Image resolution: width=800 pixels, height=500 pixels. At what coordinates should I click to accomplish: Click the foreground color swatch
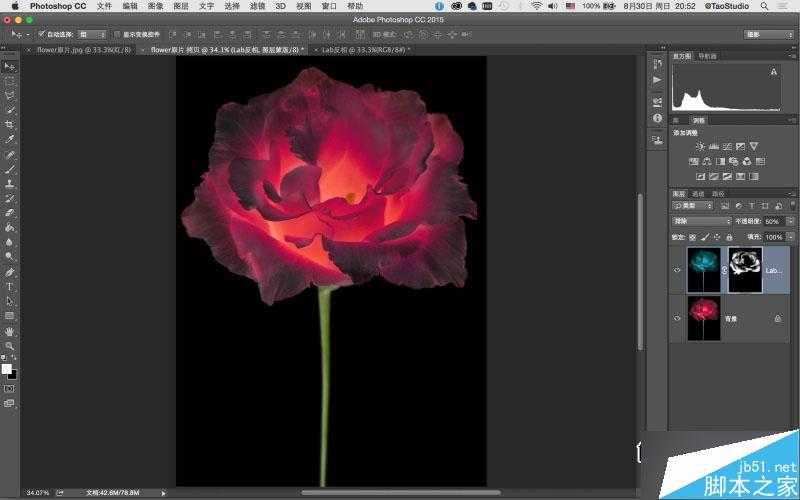[7, 368]
